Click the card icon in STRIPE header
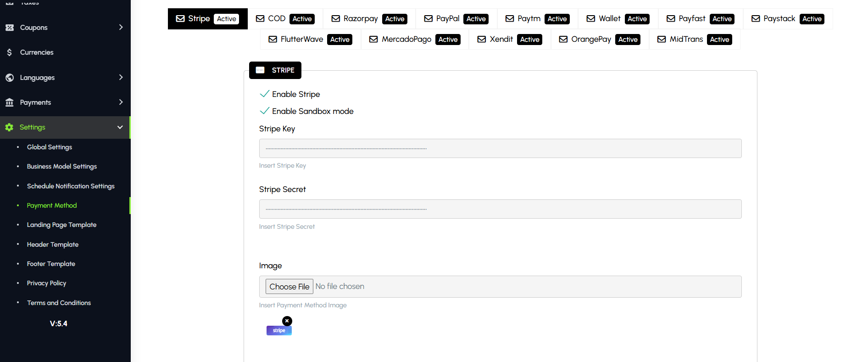The height and width of the screenshot is (362, 868). [x=260, y=70]
